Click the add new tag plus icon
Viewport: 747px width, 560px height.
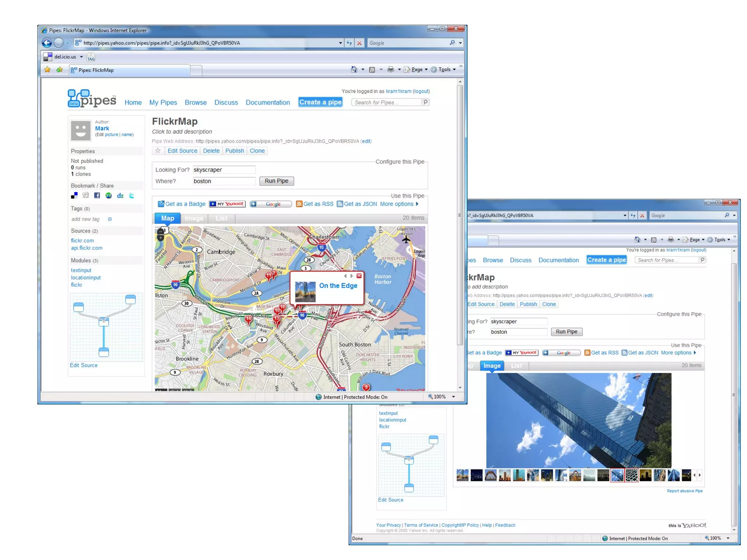110,219
